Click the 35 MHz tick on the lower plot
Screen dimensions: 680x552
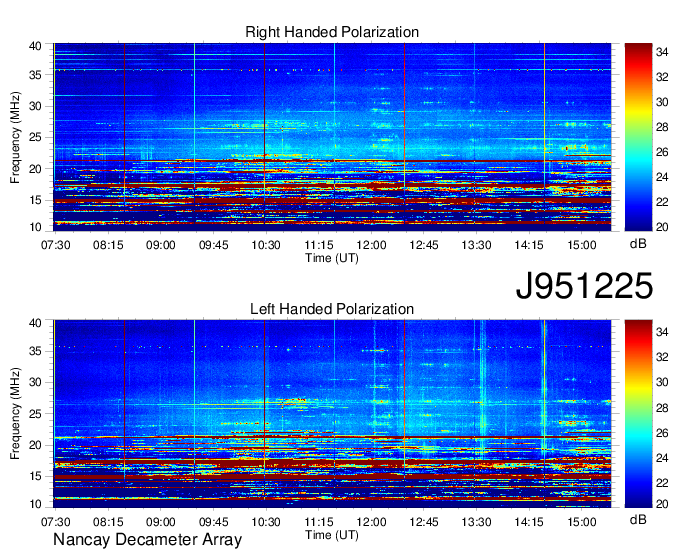35,351
